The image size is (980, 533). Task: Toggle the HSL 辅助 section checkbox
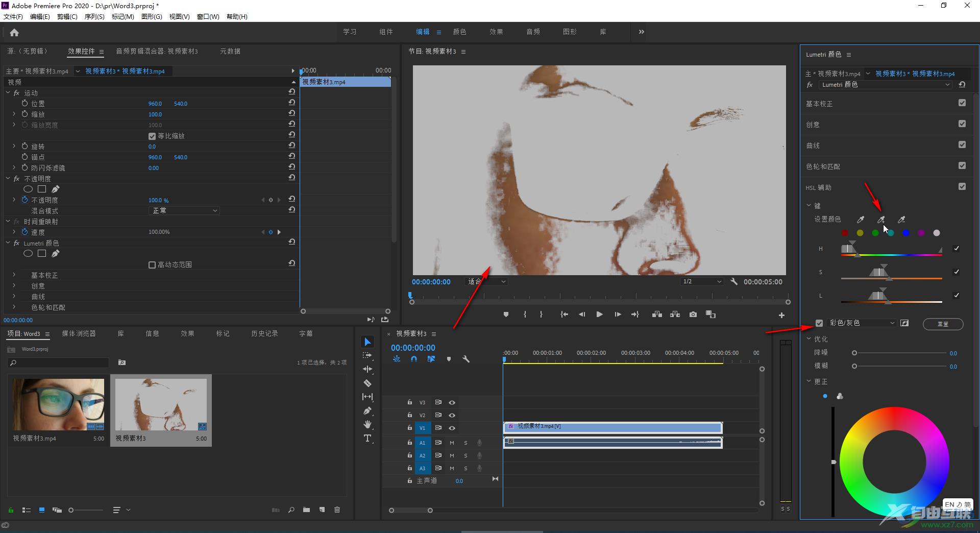pyautogui.click(x=962, y=186)
